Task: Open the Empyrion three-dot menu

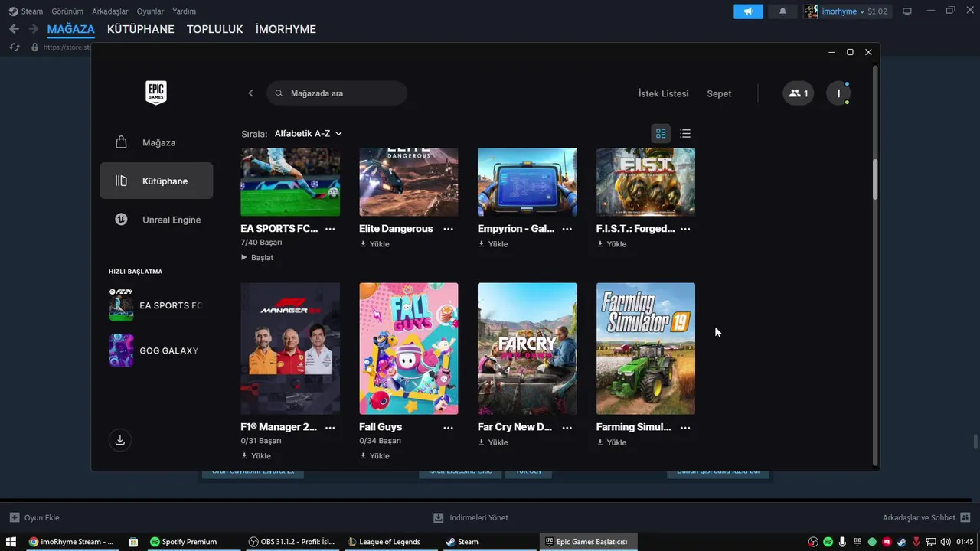Action: [x=567, y=229]
